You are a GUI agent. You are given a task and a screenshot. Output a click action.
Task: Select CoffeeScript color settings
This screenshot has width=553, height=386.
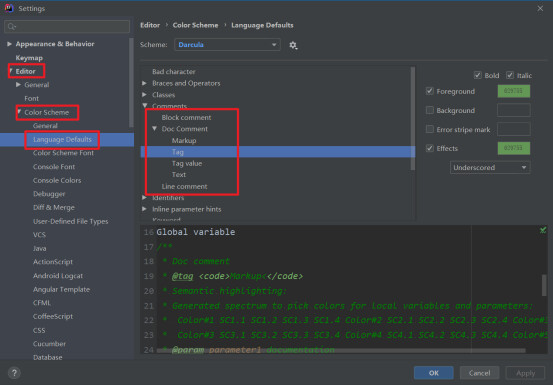(x=53, y=316)
